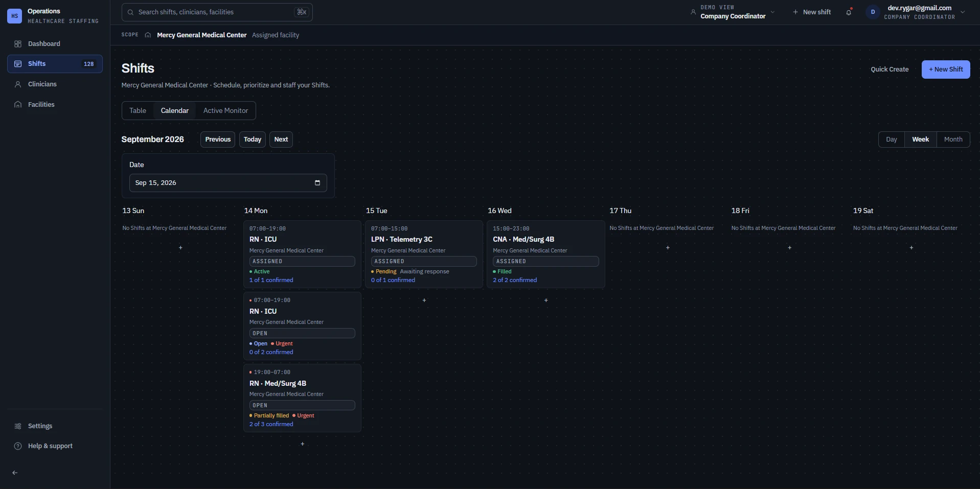
Task: Click the ⌘K shortcut badge in search
Action: (x=302, y=12)
